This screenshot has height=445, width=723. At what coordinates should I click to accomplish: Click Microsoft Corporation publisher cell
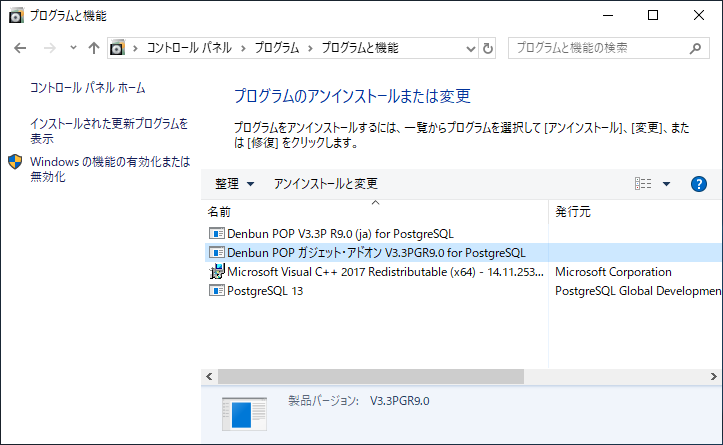pyautogui.click(x=613, y=272)
